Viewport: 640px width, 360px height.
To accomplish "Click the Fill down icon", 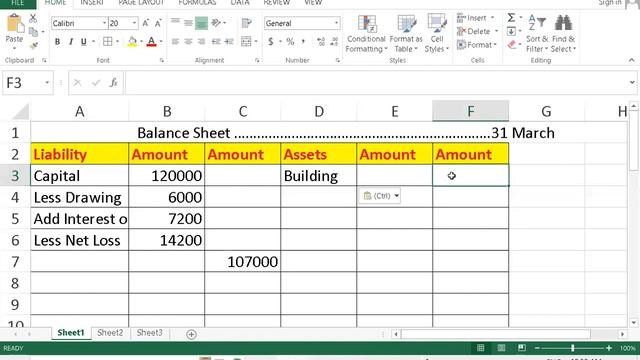I will pos(511,31).
